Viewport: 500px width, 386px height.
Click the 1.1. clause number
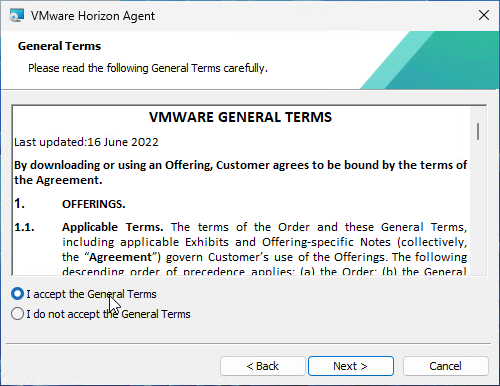click(24, 227)
